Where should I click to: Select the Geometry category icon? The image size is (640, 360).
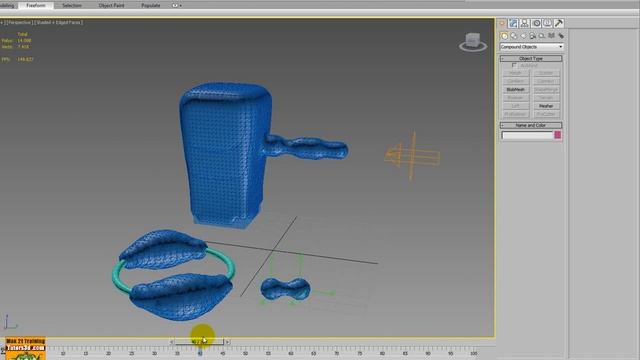tap(504, 36)
